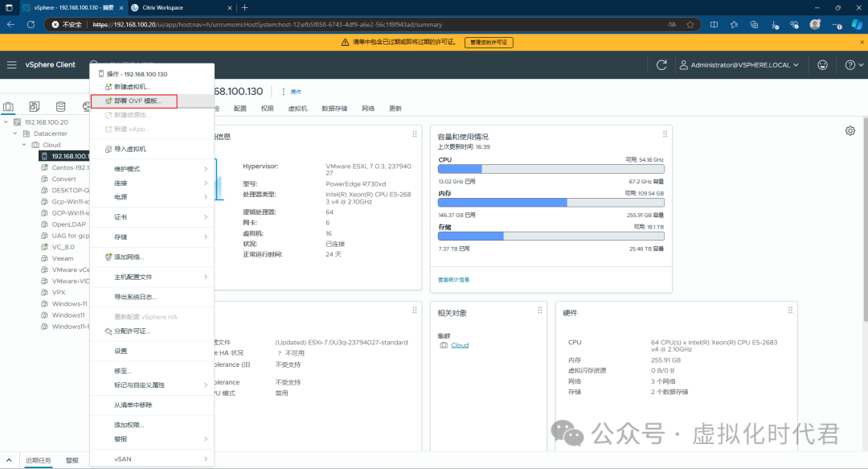
Task: Close the license expiry warning banner
Action: point(862,42)
